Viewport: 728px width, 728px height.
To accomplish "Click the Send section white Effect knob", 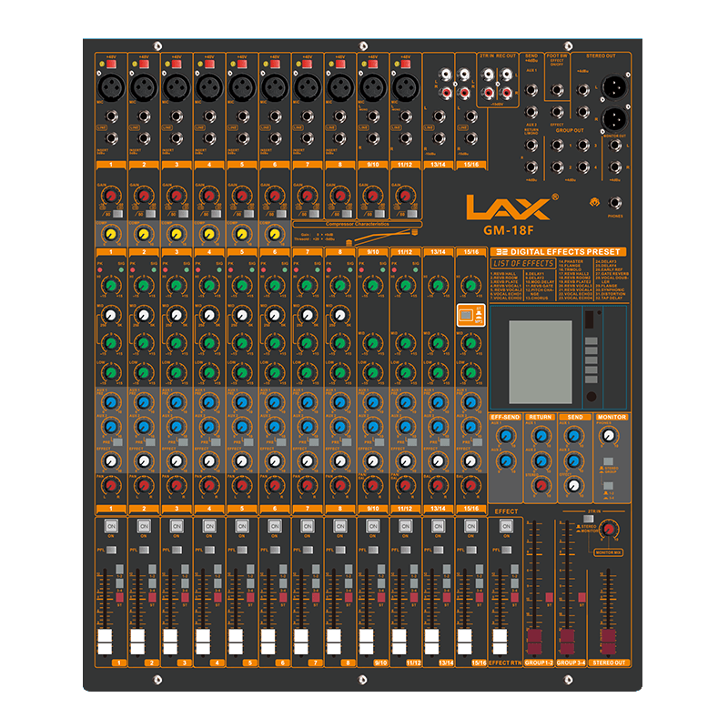I will 574,486.
